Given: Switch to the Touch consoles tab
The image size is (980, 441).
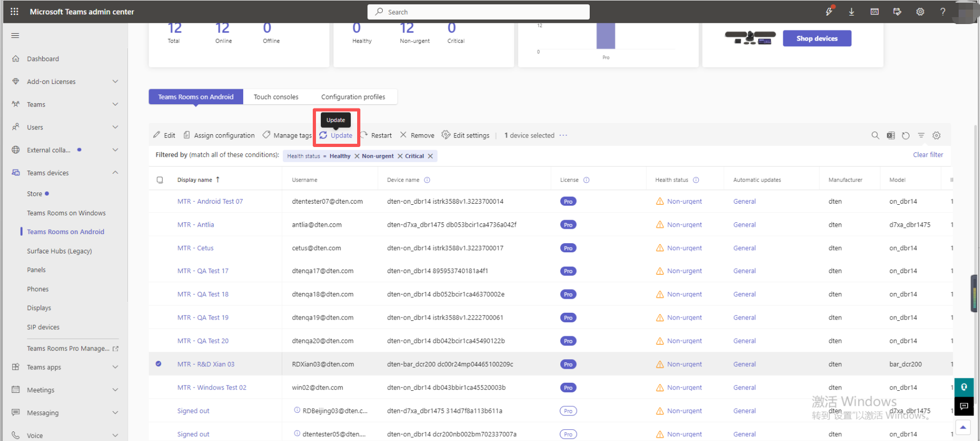Looking at the screenshot, I should [x=276, y=97].
